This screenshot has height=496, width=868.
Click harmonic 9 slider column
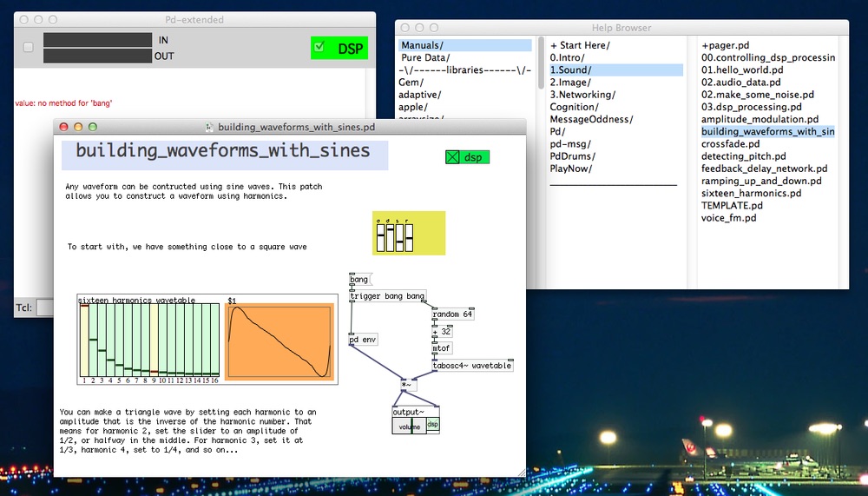154,341
